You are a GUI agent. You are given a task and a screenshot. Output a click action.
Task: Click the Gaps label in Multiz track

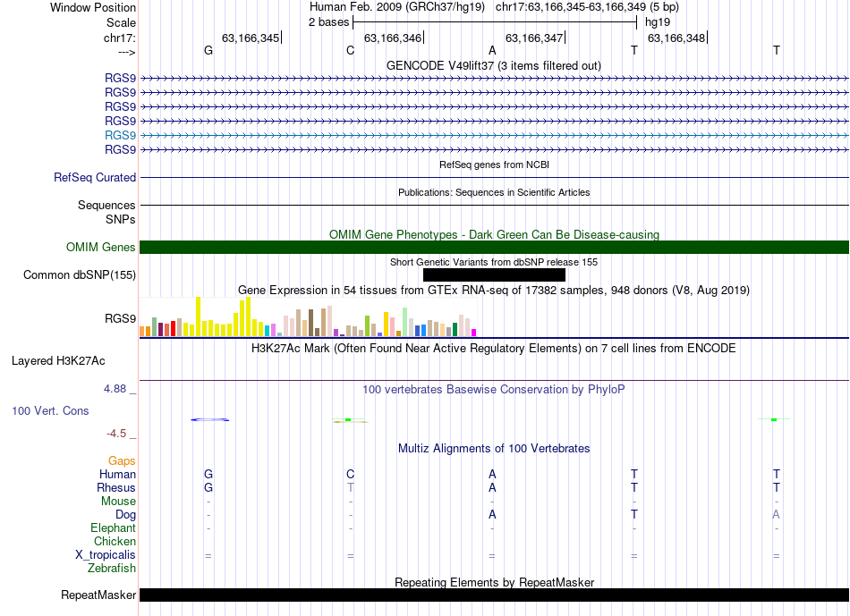click(122, 461)
